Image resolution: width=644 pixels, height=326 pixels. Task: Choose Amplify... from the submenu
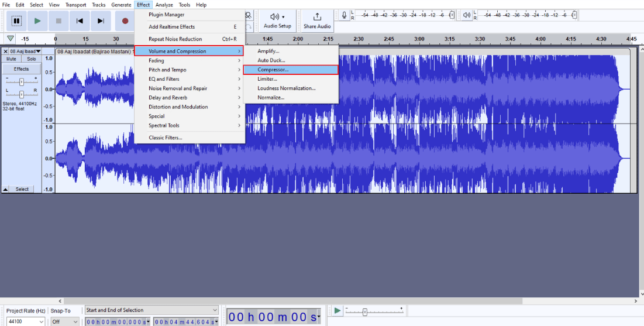tap(291, 51)
